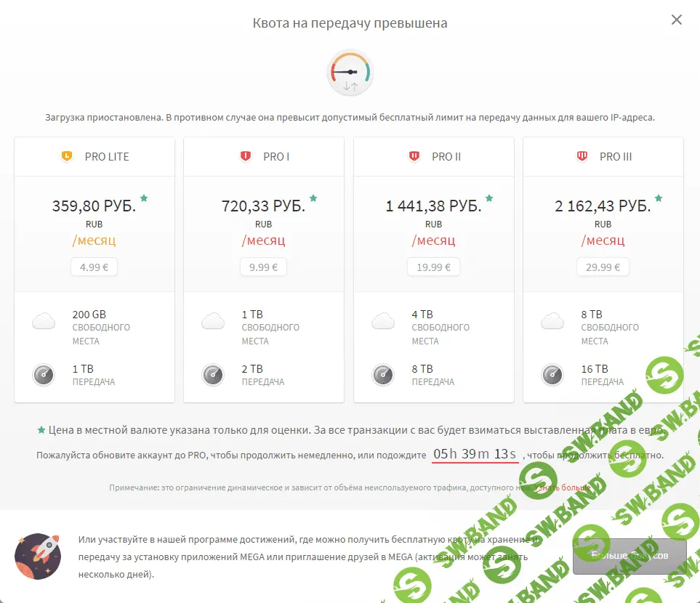
Task: Click the rocket achievements icon
Action: [x=38, y=556]
